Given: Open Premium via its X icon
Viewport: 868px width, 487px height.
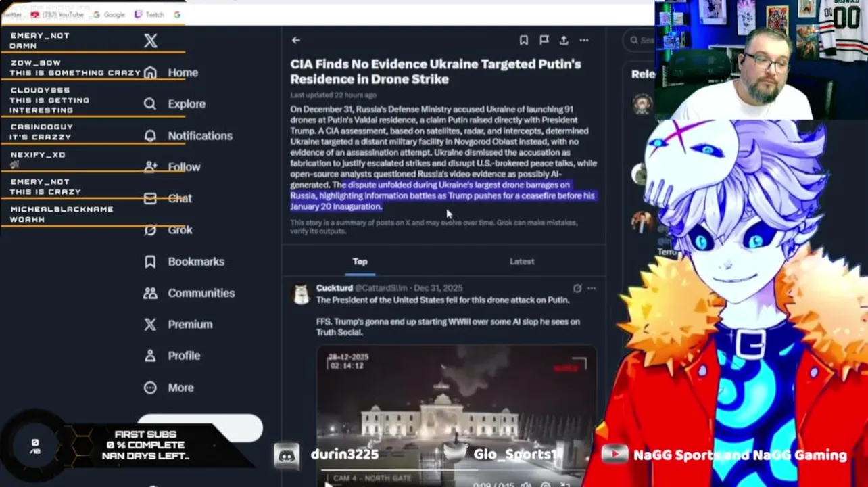Looking at the screenshot, I should point(150,324).
